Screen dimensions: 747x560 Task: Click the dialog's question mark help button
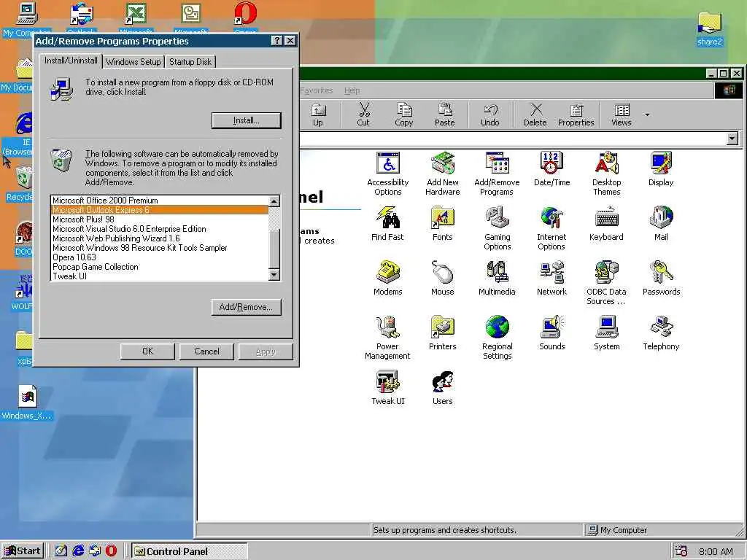(277, 41)
